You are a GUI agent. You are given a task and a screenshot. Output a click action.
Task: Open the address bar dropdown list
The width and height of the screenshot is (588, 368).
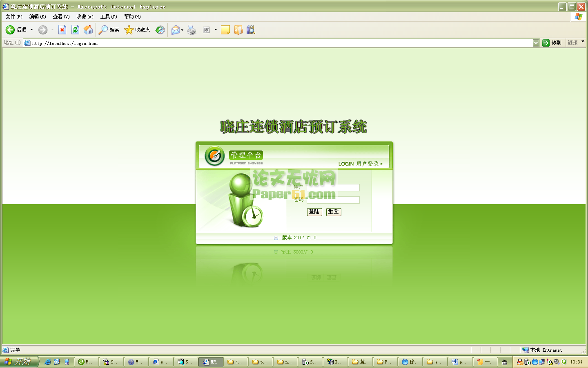pos(536,43)
